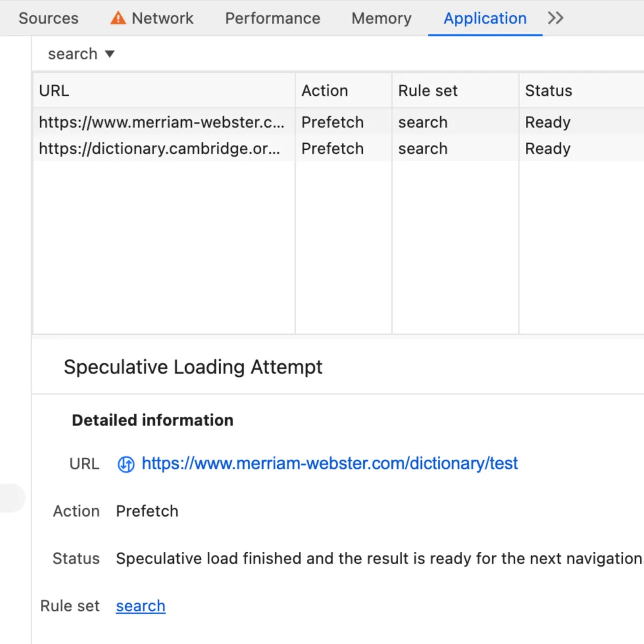Click the Ready status of the cambridge row
644x644 pixels.
[547, 149]
